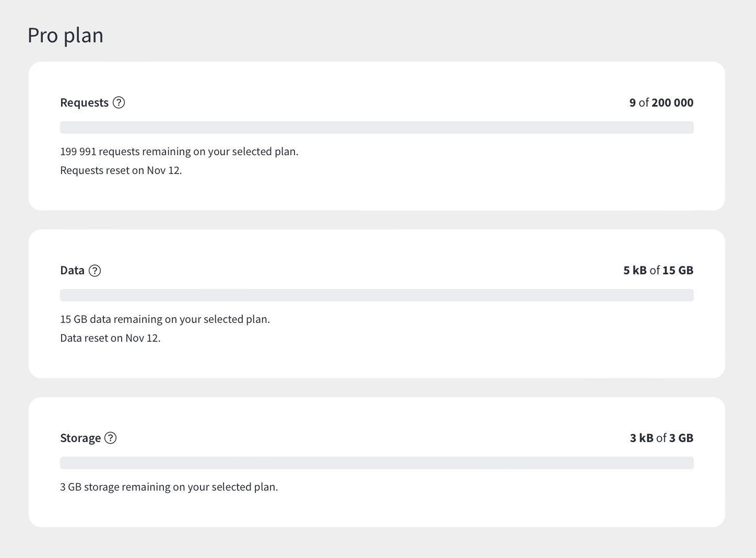Click the "Pro plan" page heading

point(65,35)
